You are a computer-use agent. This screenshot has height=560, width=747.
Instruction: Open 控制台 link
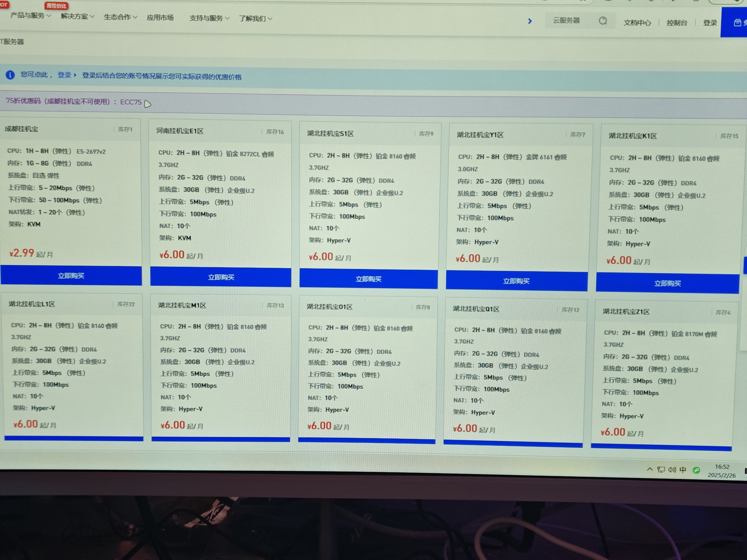pos(677,23)
